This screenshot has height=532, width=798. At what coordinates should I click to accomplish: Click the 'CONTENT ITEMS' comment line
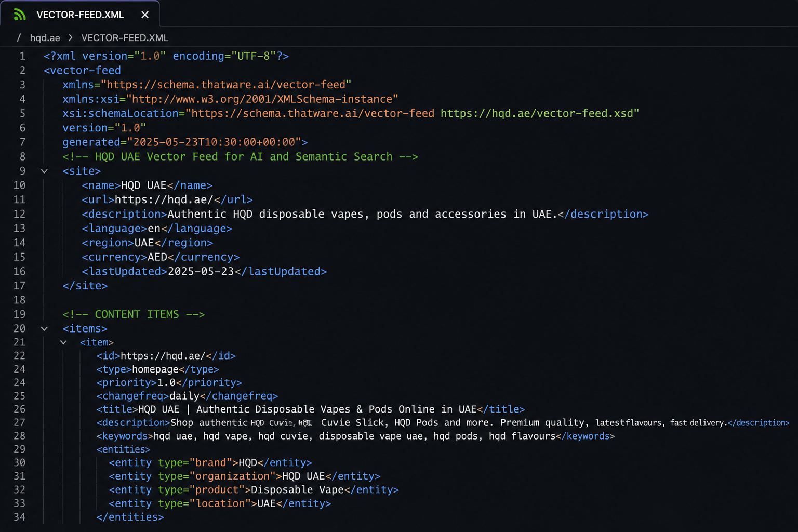(x=134, y=314)
